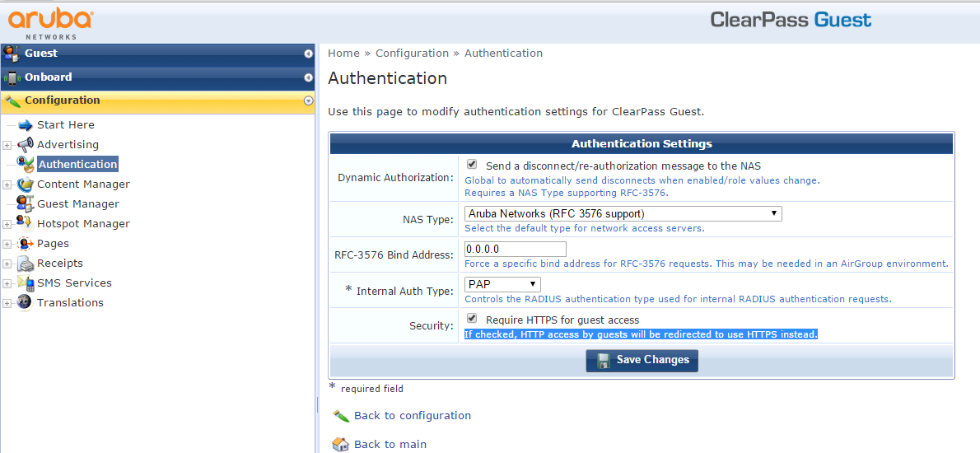Viewport: 980px width, 453px height.
Task: Click the SMS Services envelope icon
Action: (x=25, y=283)
